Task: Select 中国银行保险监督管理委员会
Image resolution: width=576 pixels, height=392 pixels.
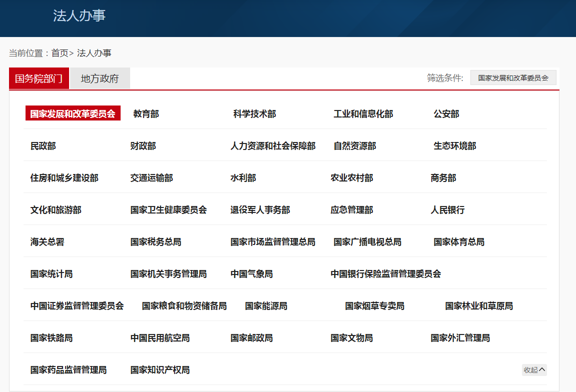Action: (x=386, y=274)
